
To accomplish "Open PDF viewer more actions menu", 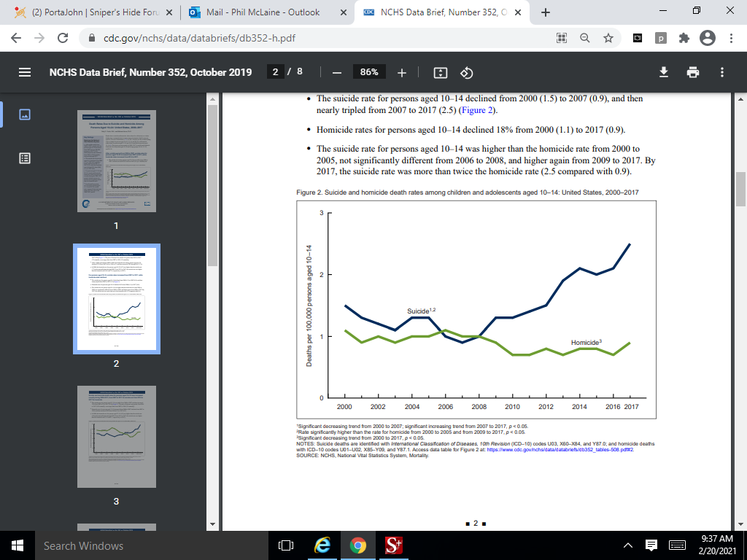I will pyautogui.click(x=722, y=72).
